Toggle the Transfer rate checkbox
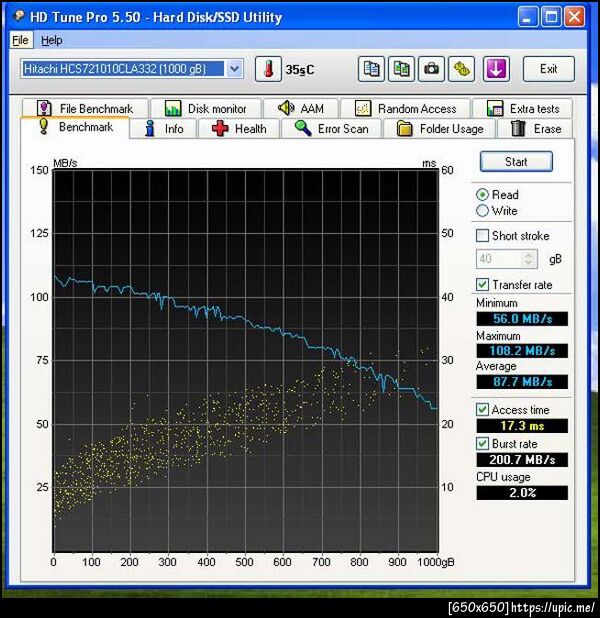The image size is (600, 618). [482, 285]
